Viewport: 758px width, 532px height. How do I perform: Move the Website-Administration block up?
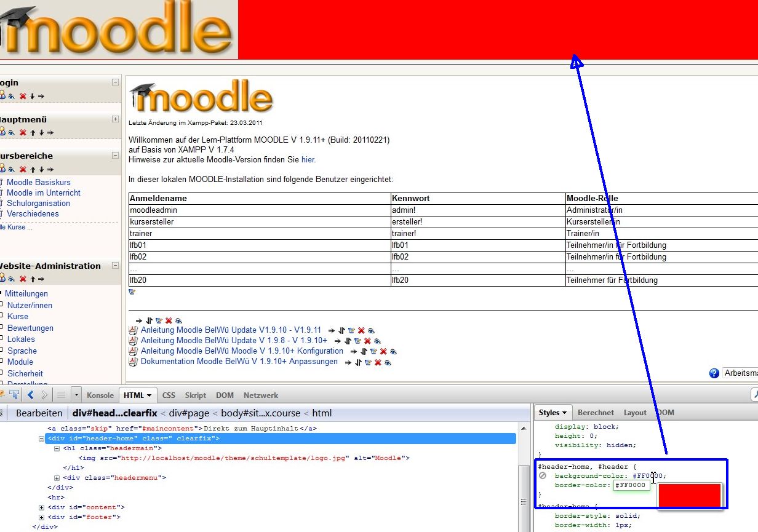tap(33, 279)
